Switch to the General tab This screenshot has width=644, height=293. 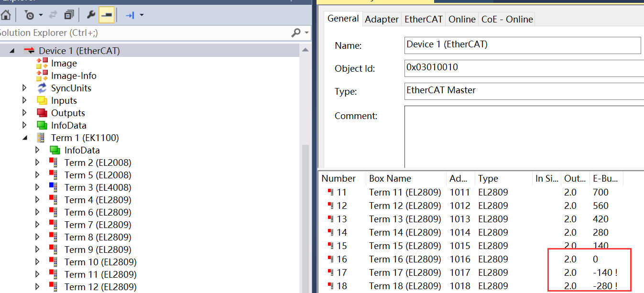(343, 19)
